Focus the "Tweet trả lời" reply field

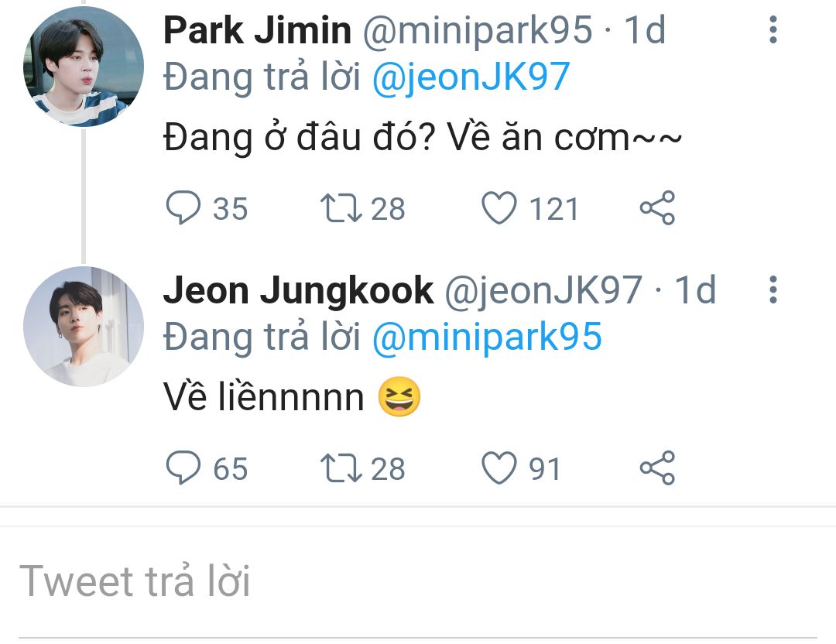tap(418, 582)
